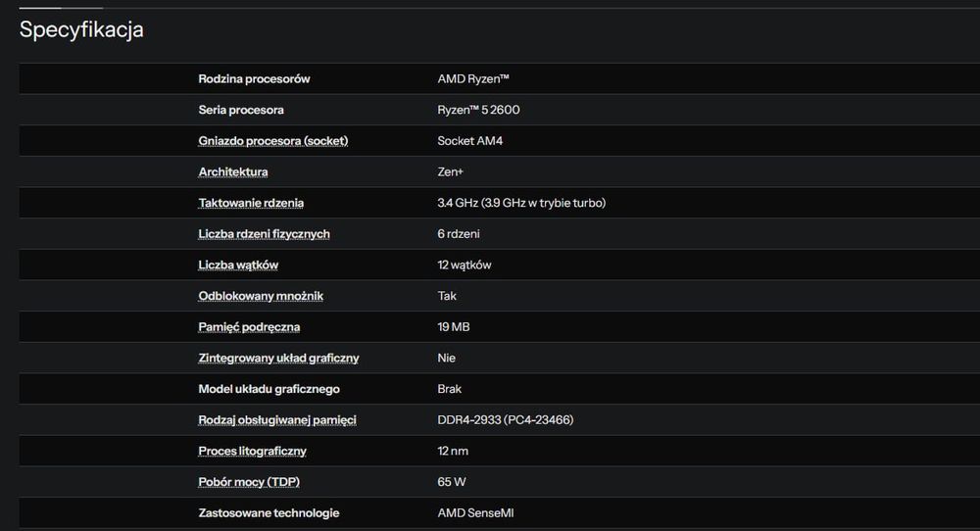The image size is (980, 531).
Task: Click the "Ryzen™ 5 2600" value
Action: click(478, 110)
